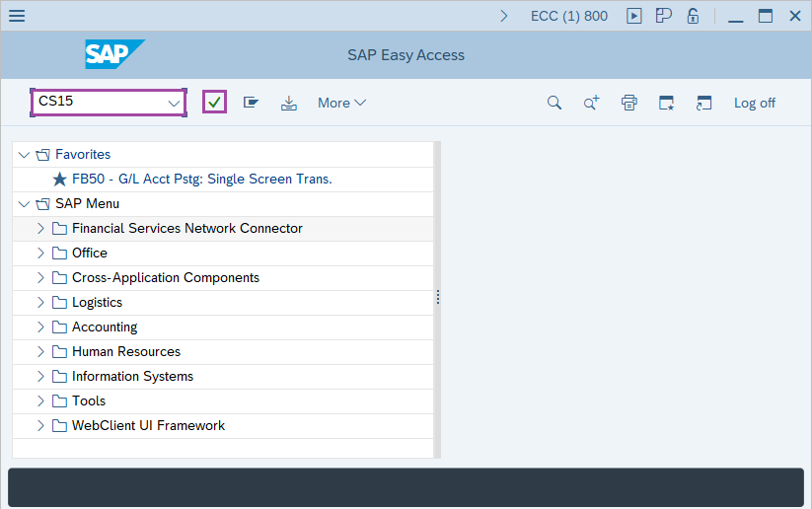Expand the Accounting folder node
The width and height of the screenshot is (812, 509).
pyautogui.click(x=40, y=327)
